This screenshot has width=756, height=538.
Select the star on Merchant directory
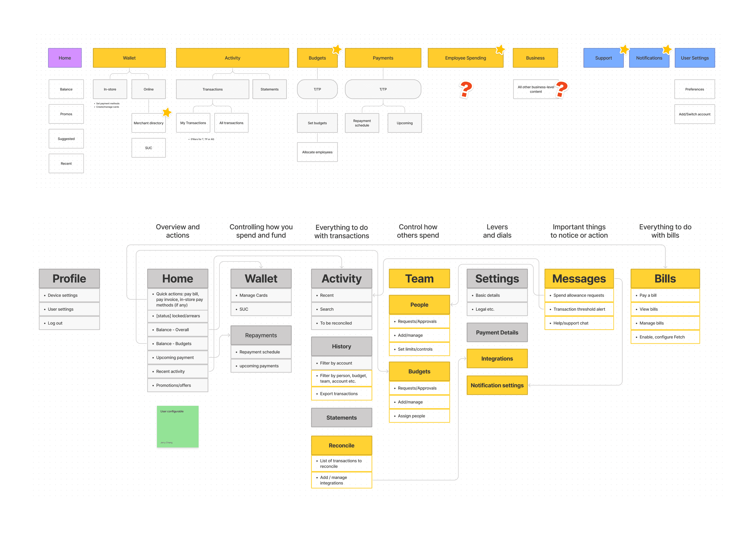point(167,113)
